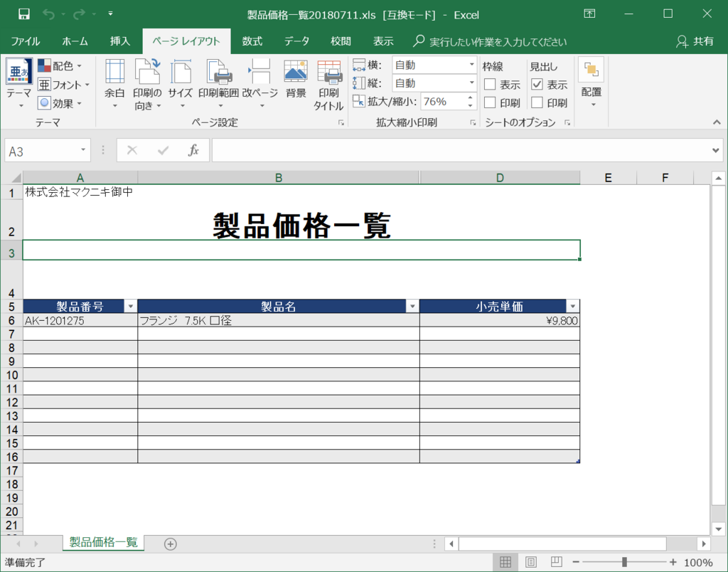Image resolution: width=728 pixels, height=572 pixels.
Task: Click the 実行したい作業 search box
Action: click(x=490, y=42)
